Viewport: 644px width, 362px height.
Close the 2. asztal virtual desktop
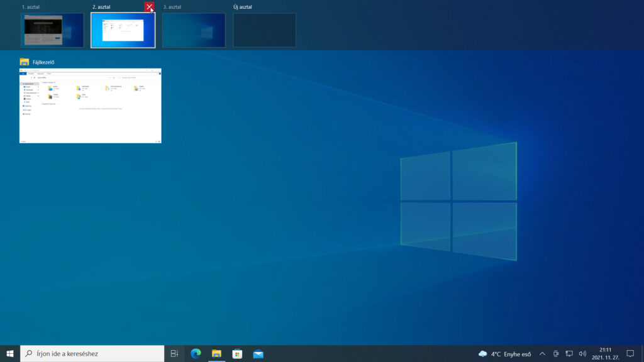[149, 7]
